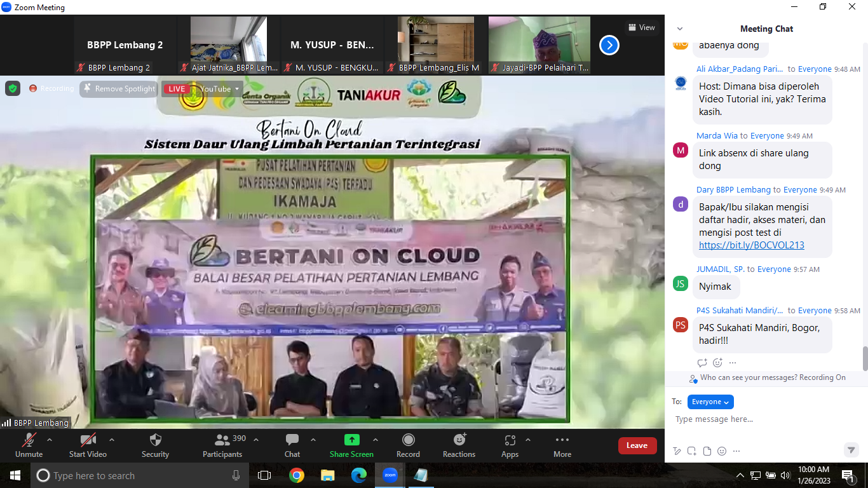Open the Reactions emoji menu

459,445
